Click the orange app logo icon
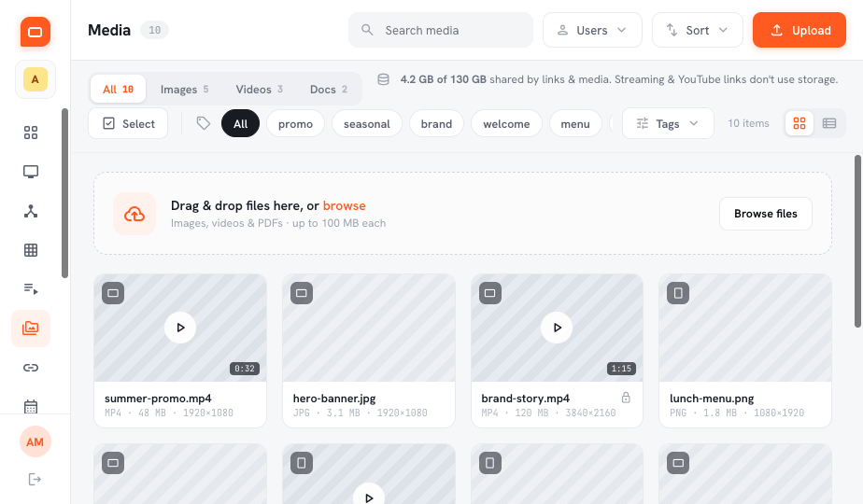 click(35, 32)
